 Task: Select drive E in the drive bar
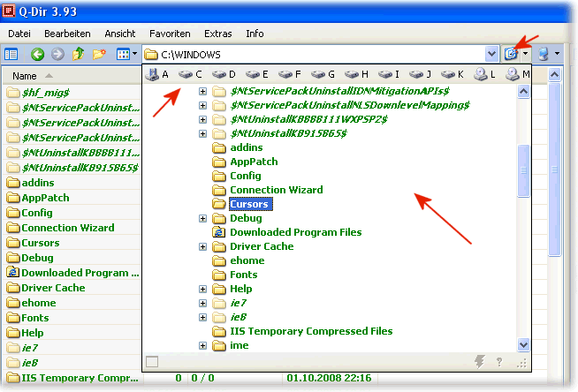[x=256, y=75]
